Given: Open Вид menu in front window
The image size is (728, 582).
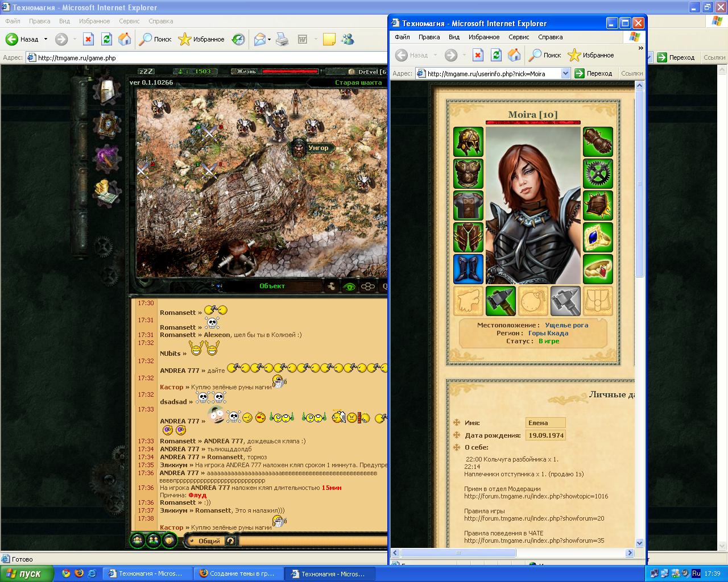Looking at the screenshot, I should click(x=454, y=37).
